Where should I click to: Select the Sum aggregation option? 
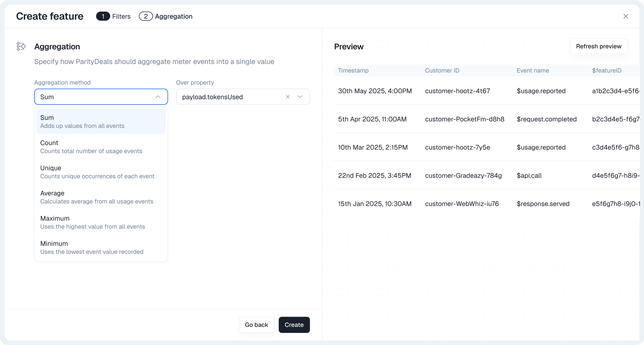[x=101, y=122]
